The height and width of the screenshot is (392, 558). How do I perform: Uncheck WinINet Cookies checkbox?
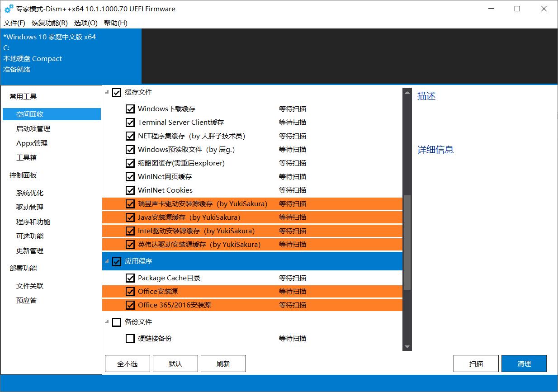(130, 190)
